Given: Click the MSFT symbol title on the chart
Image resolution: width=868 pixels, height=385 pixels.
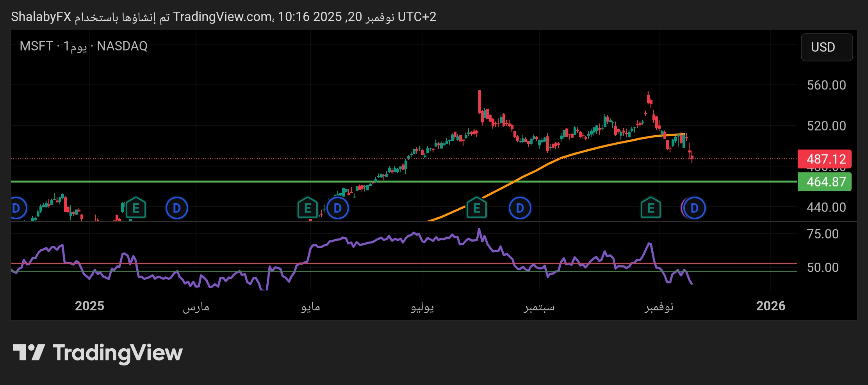Looking at the screenshot, I should click(36, 46).
